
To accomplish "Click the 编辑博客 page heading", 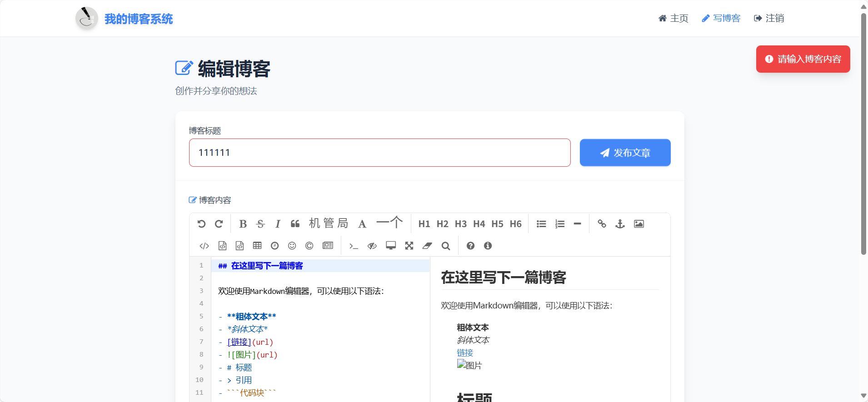I will pyautogui.click(x=234, y=69).
